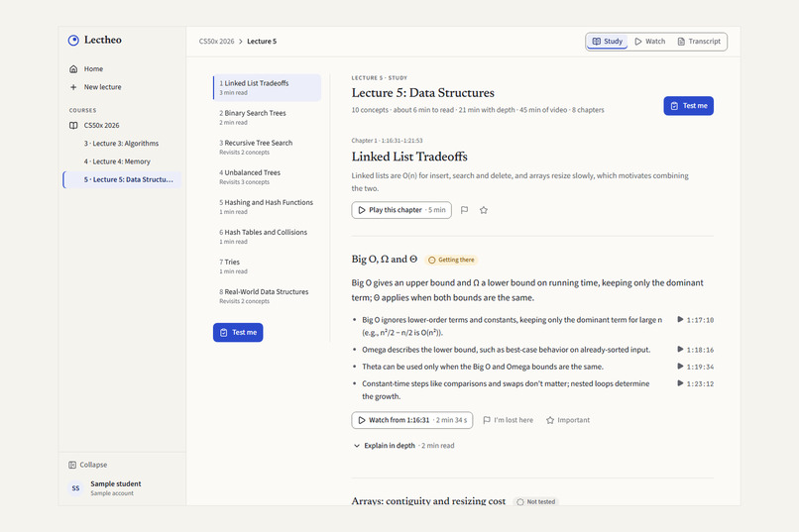Toggle I'm lost here flag
799x532 pixels.
[508, 420]
